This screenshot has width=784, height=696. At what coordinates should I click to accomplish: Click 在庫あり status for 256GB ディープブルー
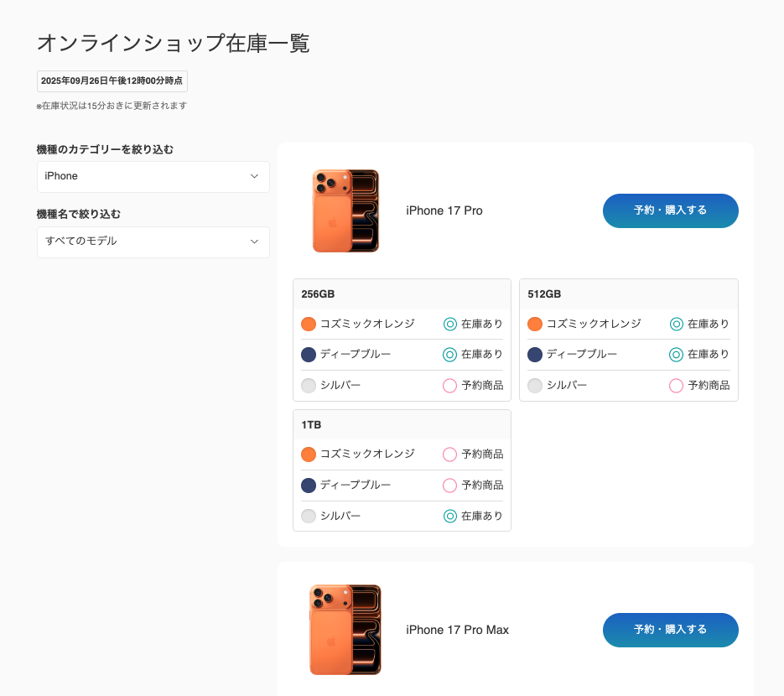(482, 355)
